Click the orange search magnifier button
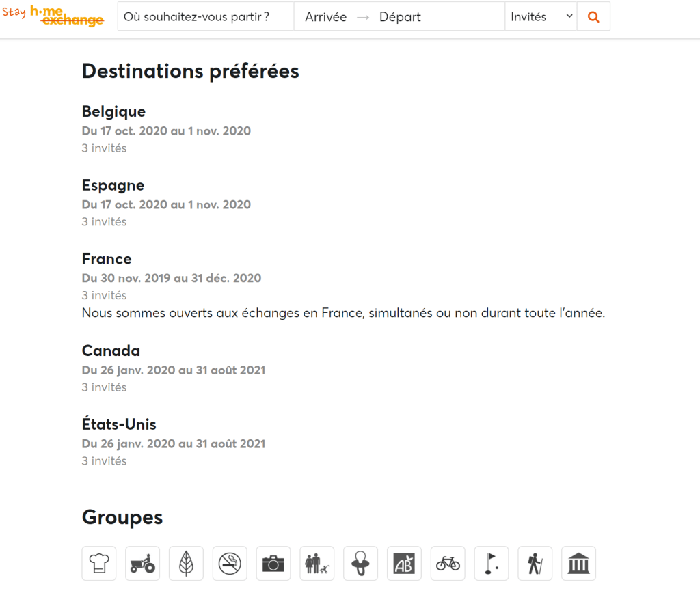 pyautogui.click(x=593, y=17)
